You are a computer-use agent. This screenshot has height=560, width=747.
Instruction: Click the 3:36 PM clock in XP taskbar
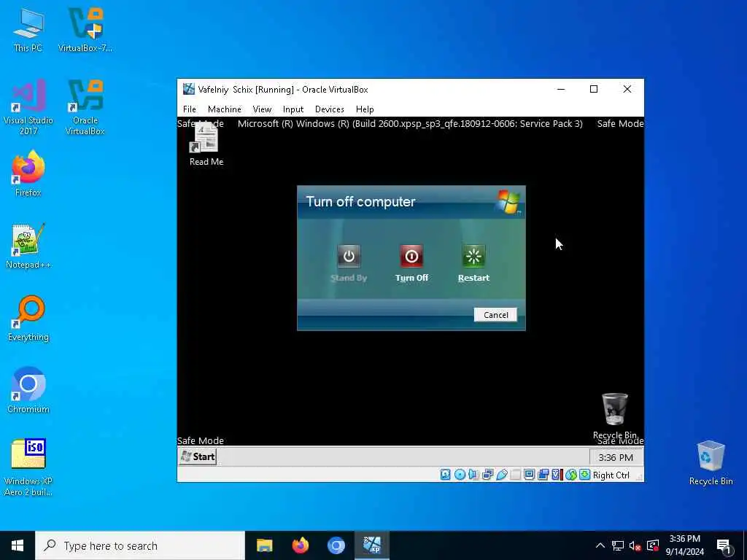pos(616,458)
